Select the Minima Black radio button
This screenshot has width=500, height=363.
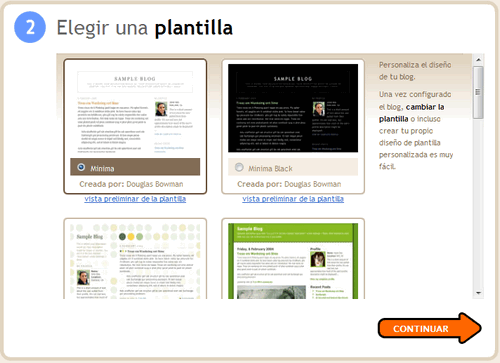coord(239,167)
